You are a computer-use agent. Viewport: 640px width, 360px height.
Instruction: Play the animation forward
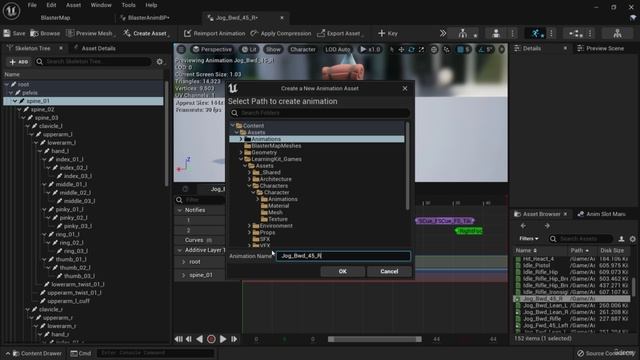pyautogui.click(x=223, y=339)
